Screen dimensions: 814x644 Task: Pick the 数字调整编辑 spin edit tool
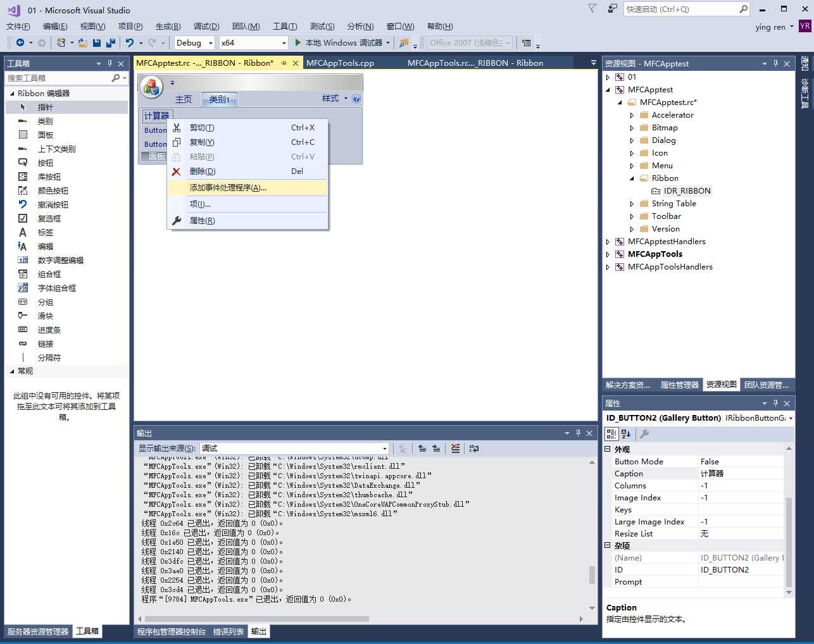(66, 260)
